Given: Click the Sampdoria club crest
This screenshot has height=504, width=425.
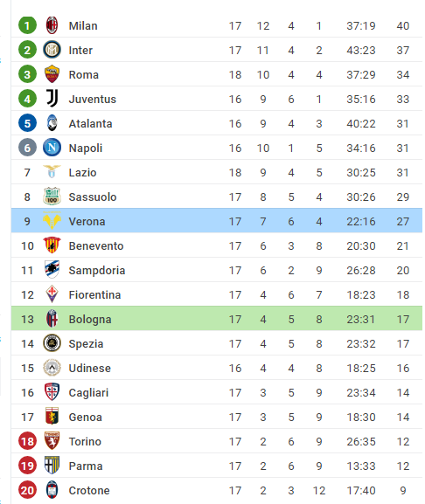Looking at the screenshot, I should [x=52, y=270].
